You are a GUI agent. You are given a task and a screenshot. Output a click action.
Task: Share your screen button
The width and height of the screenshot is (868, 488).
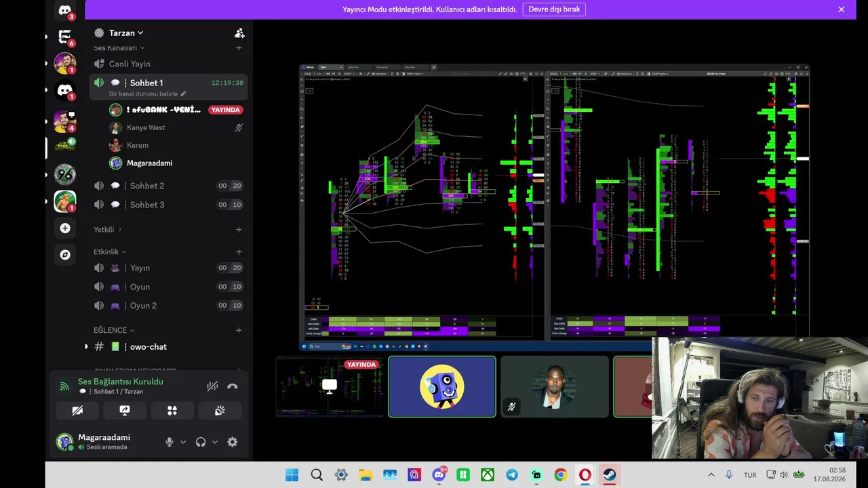(125, 411)
